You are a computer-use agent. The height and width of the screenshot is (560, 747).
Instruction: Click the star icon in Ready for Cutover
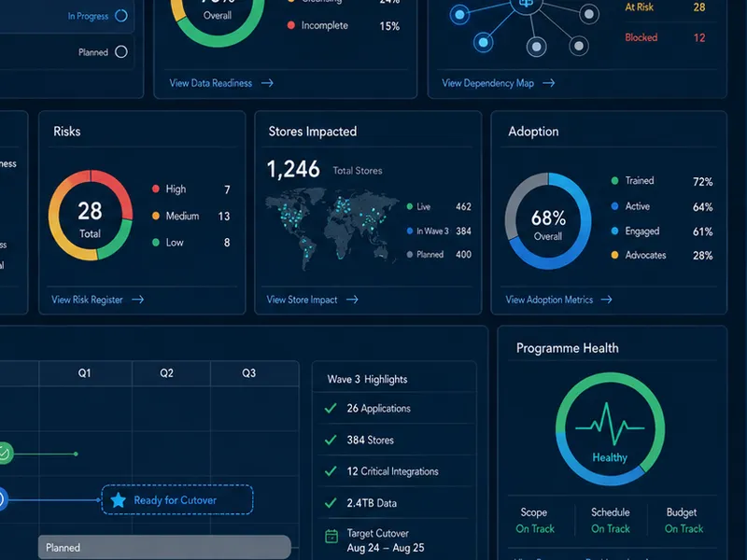point(119,500)
